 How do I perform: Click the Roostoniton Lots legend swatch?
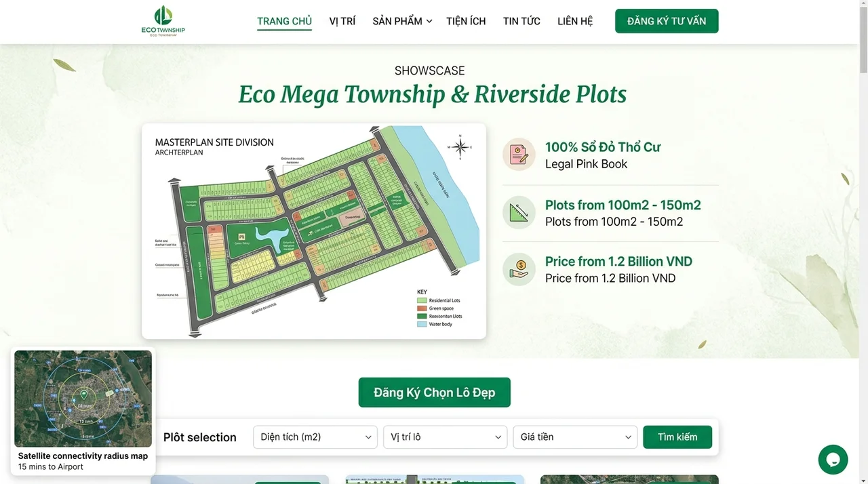[x=422, y=317]
